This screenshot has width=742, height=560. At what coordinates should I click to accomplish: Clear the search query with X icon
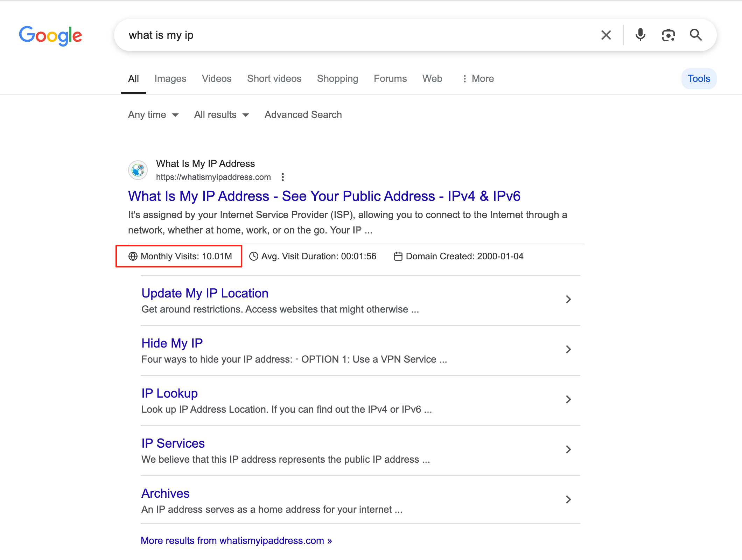606,35
